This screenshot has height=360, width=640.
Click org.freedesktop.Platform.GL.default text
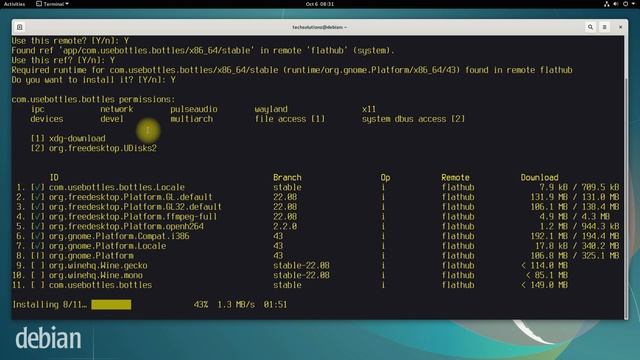(x=131, y=197)
